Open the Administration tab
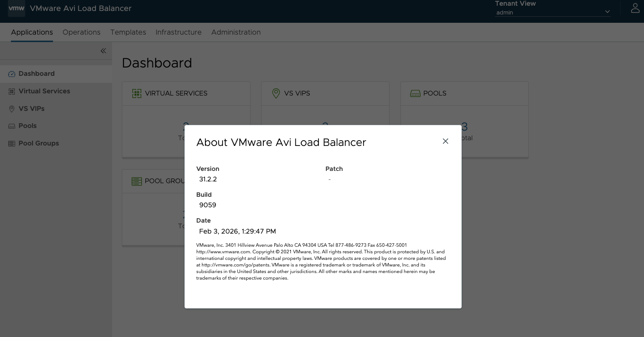Image resolution: width=644 pixels, height=337 pixels. coord(236,32)
